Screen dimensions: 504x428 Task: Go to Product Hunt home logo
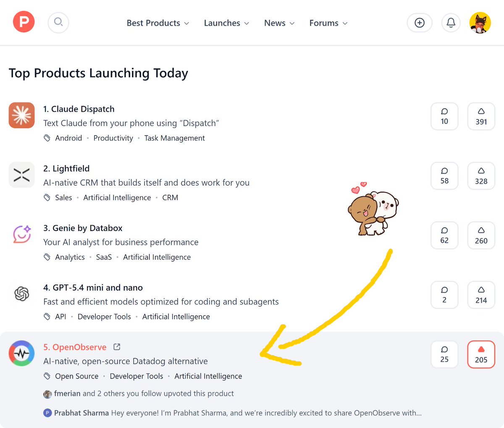(24, 22)
